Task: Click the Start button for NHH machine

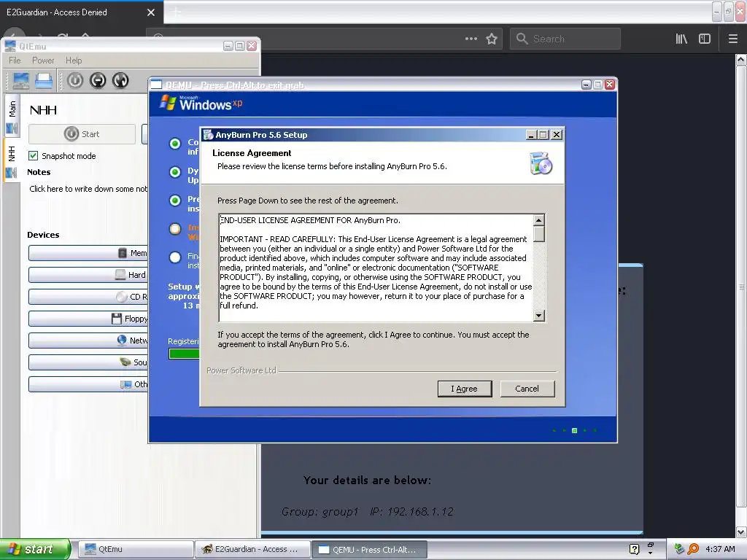Action: pos(82,134)
